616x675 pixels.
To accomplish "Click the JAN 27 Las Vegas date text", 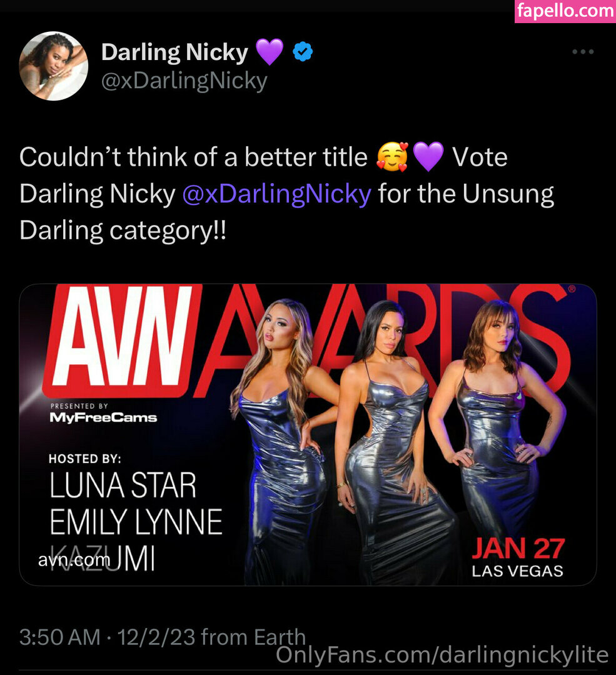I will (x=518, y=557).
